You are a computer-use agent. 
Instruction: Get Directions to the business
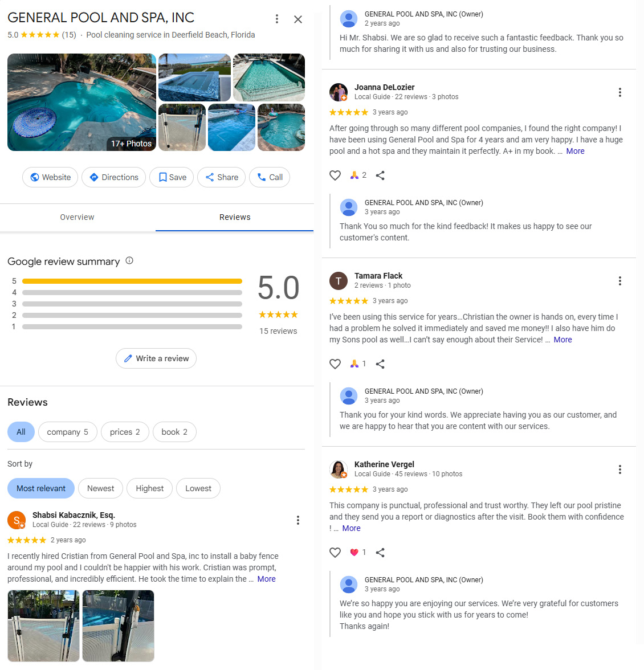113,177
